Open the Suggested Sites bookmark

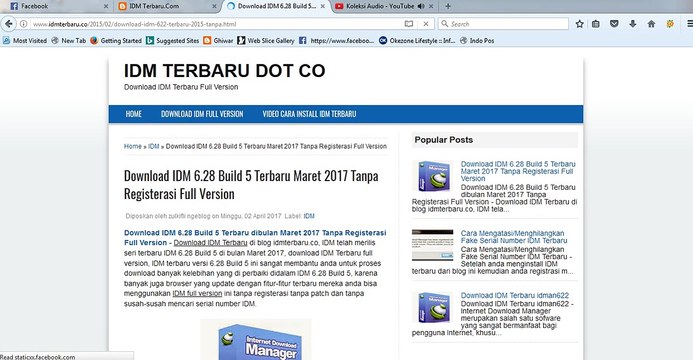[x=173, y=41]
